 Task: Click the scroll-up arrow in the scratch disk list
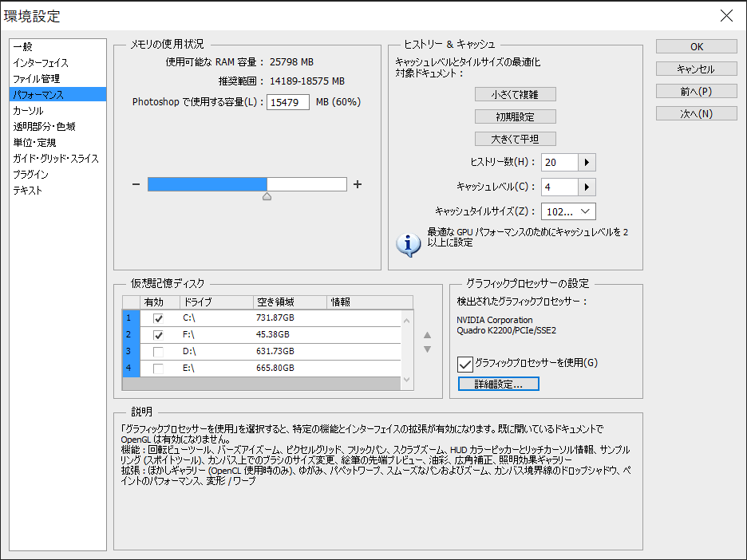[x=407, y=319]
